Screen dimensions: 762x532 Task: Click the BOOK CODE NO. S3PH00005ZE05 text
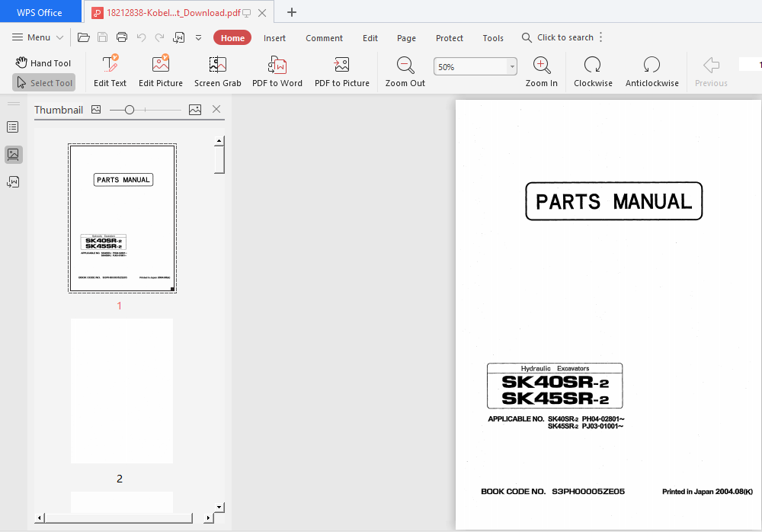[552, 492]
